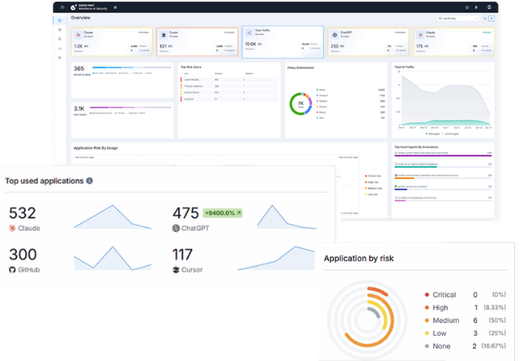
Task: Open the info icon beside Top used applications
Action: click(89, 181)
